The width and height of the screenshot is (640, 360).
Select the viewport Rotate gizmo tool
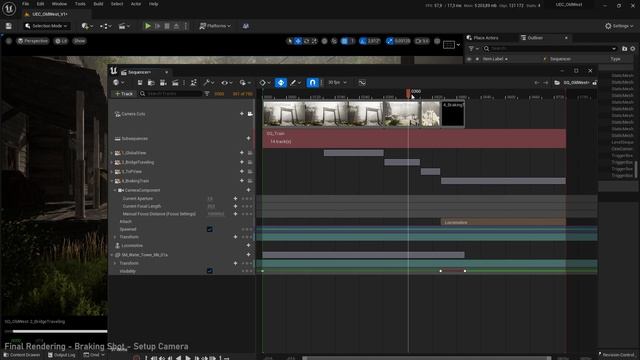(307, 41)
